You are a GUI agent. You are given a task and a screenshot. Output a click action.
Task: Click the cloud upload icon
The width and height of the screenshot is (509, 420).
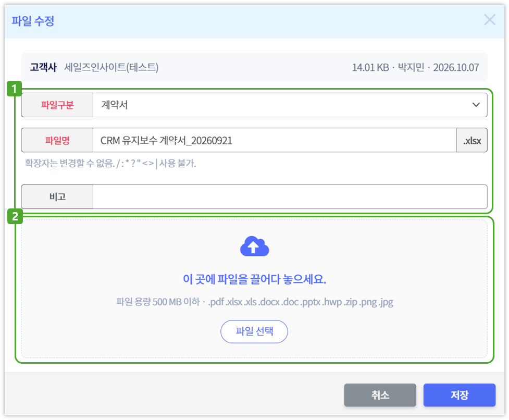click(x=254, y=246)
